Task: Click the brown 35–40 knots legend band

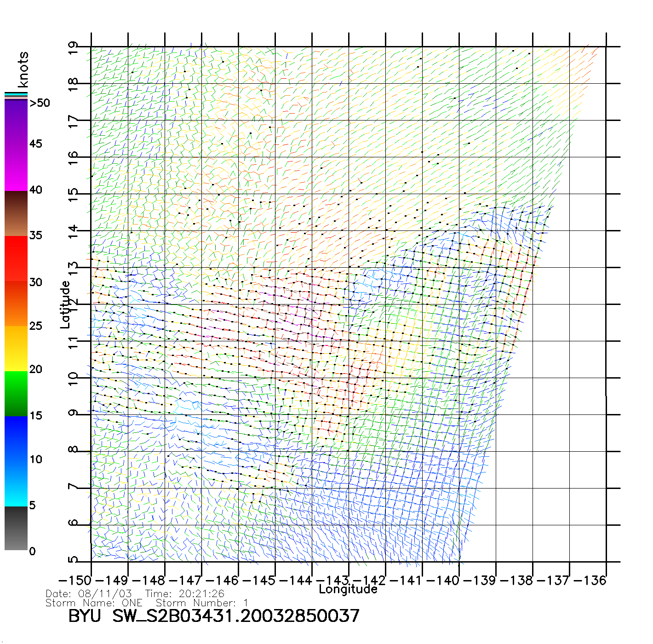Action: point(16,213)
